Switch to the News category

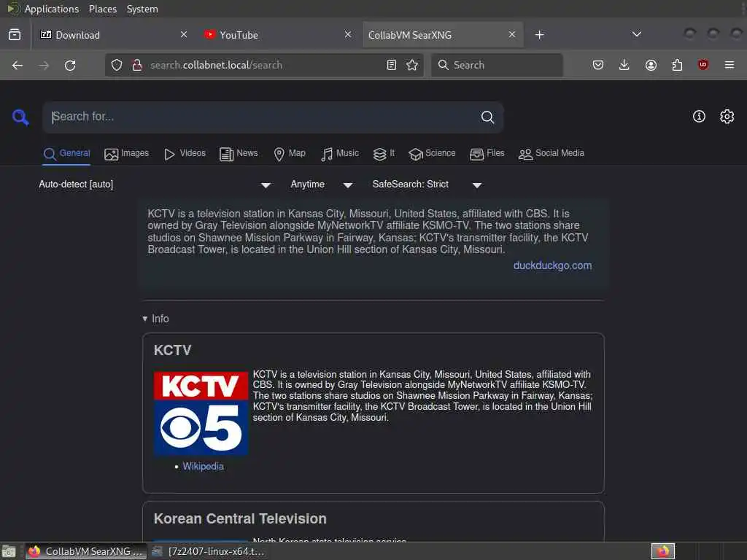pyautogui.click(x=239, y=154)
